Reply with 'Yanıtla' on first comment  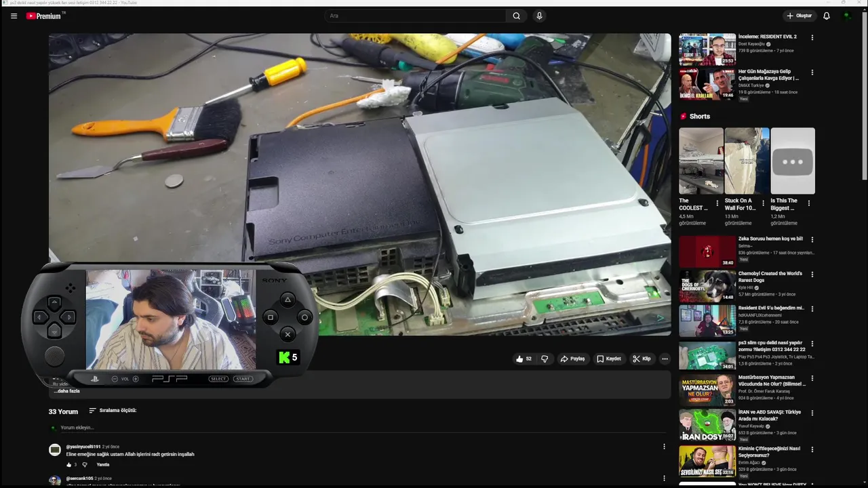tap(103, 464)
